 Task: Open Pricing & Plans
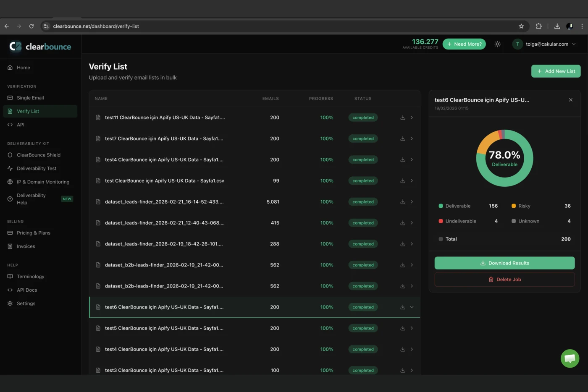pyautogui.click(x=40, y=233)
